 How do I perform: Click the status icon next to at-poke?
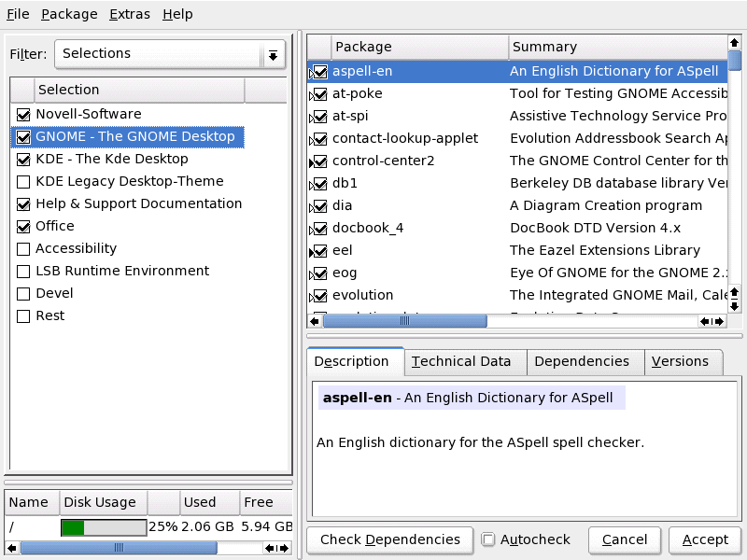319,93
